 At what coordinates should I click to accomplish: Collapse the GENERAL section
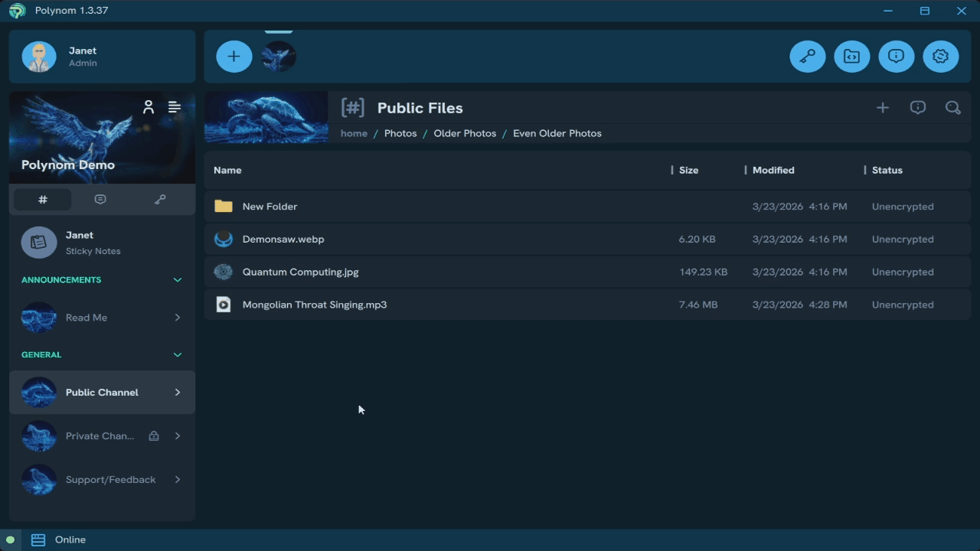click(x=177, y=354)
